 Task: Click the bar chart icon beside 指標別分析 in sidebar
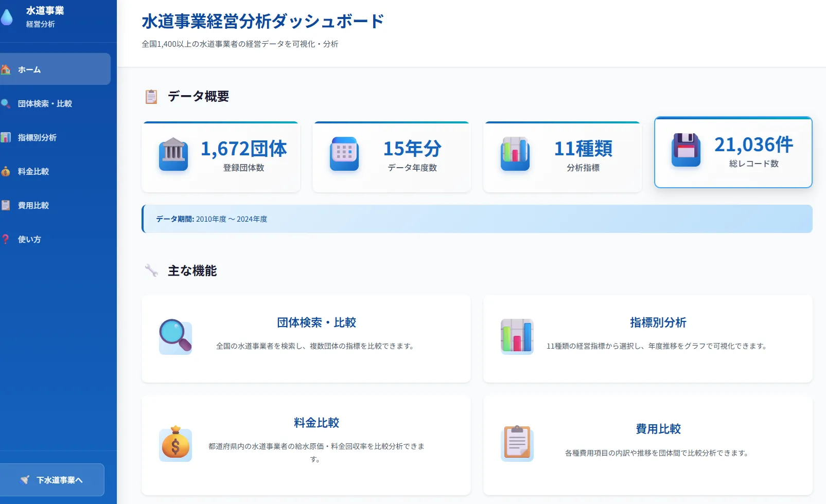coord(6,137)
